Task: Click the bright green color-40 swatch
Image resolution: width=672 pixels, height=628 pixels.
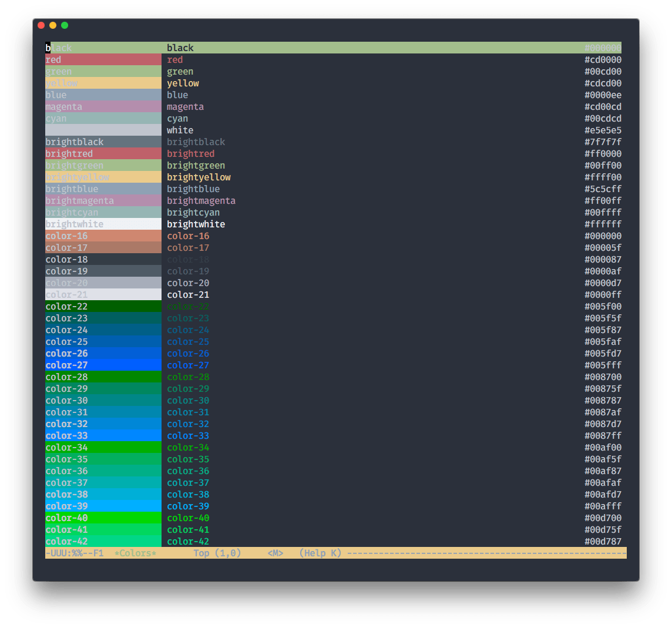Action: [103, 518]
